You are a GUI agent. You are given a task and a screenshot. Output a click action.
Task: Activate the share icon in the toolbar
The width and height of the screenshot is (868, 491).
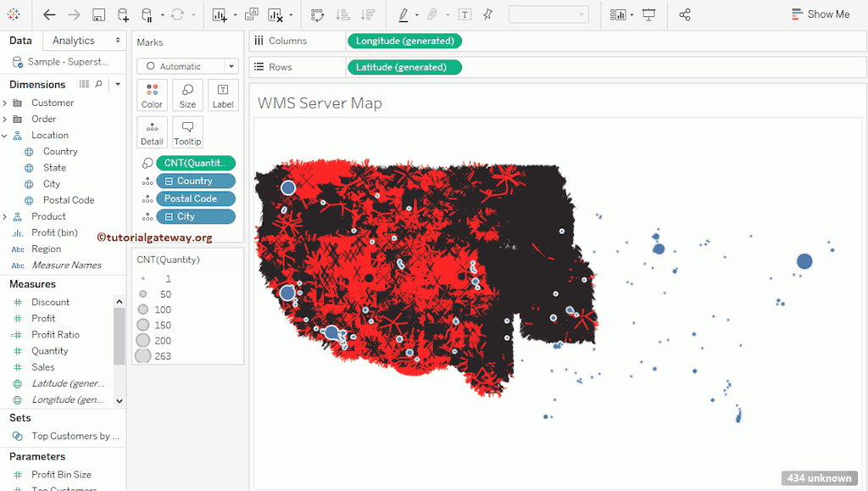pos(685,14)
